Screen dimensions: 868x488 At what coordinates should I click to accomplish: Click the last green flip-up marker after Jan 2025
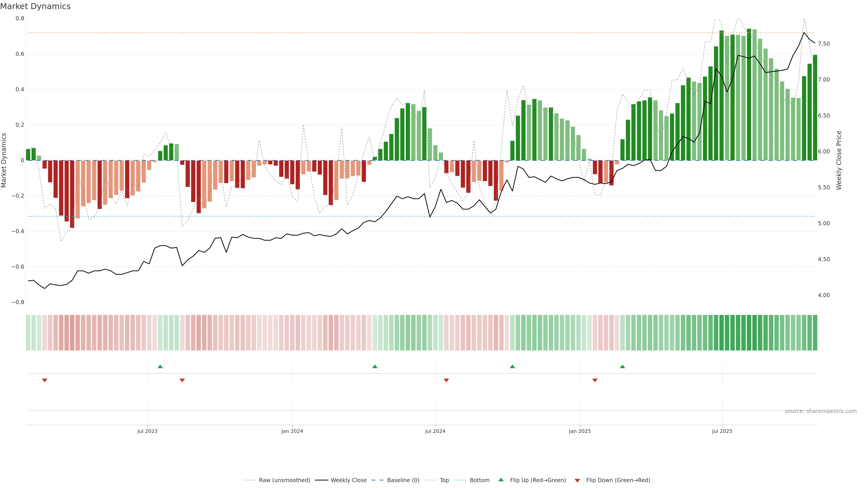pos(622,366)
